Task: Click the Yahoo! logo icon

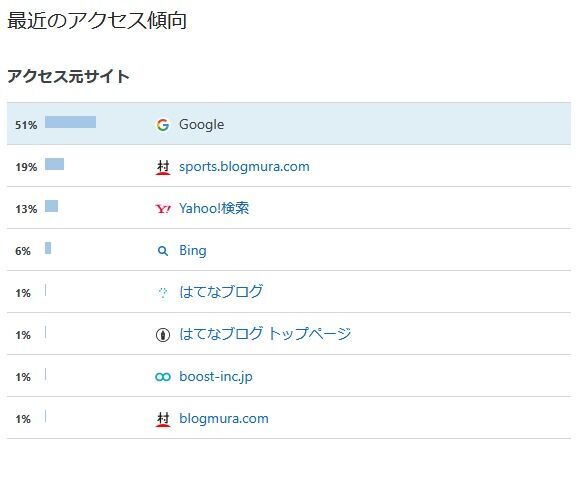Action: click(163, 209)
